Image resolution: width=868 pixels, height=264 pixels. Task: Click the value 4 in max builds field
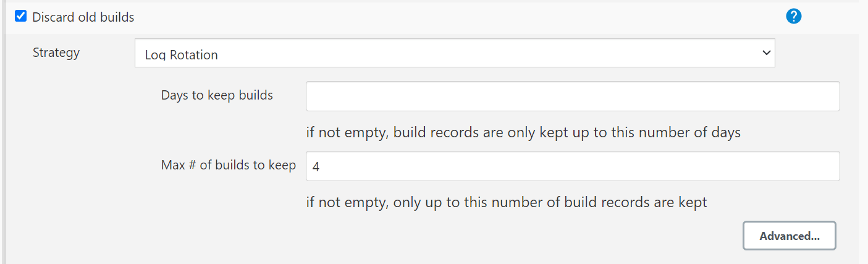pyautogui.click(x=316, y=166)
